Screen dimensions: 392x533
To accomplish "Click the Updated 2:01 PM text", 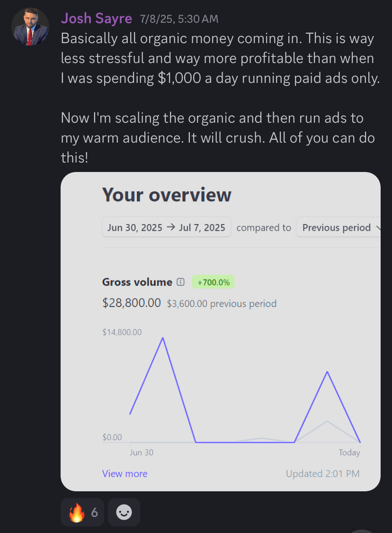I will pos(322,474).
